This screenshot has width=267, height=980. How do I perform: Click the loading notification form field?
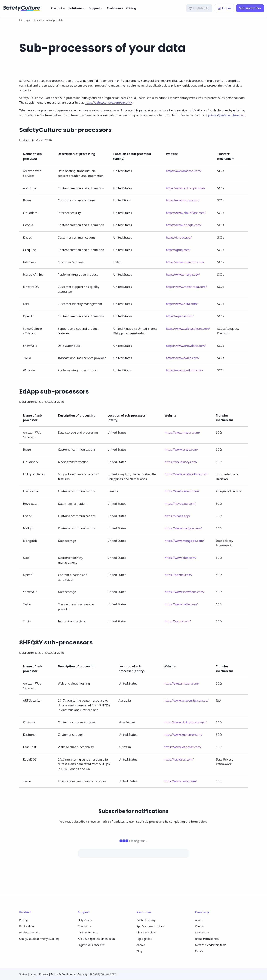coord(133,853)
